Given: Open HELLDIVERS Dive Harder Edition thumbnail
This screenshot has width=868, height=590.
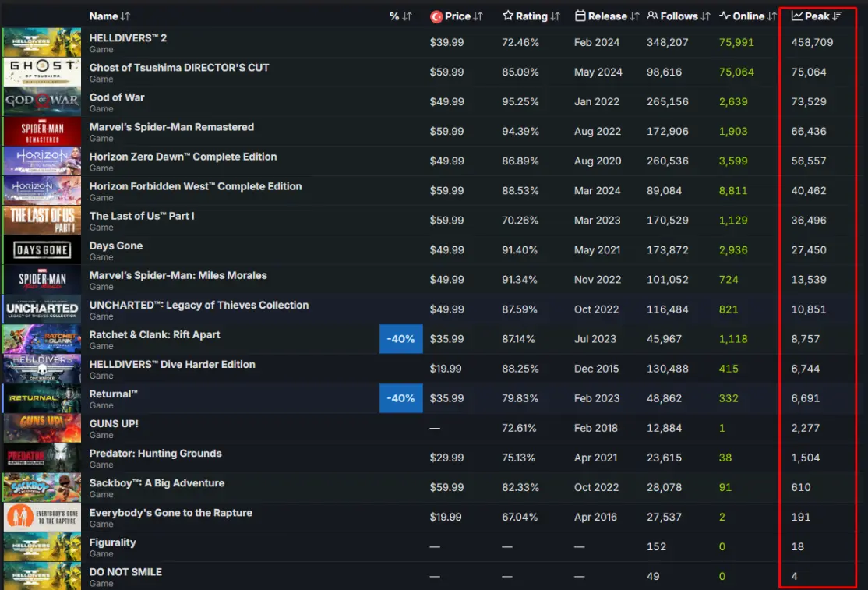Looking at the screenshot, I should (x=42, y=369).
